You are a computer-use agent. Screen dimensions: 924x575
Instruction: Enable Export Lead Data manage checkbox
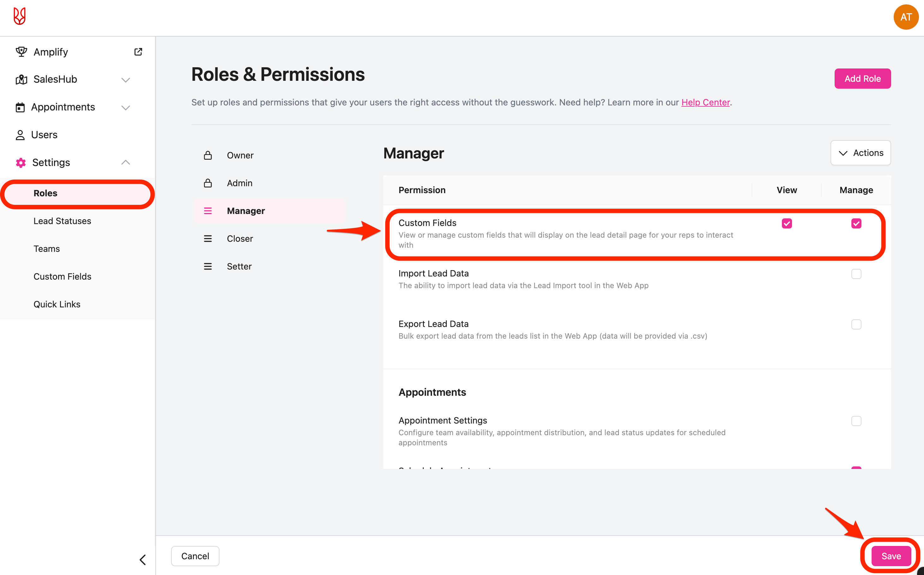856,324
